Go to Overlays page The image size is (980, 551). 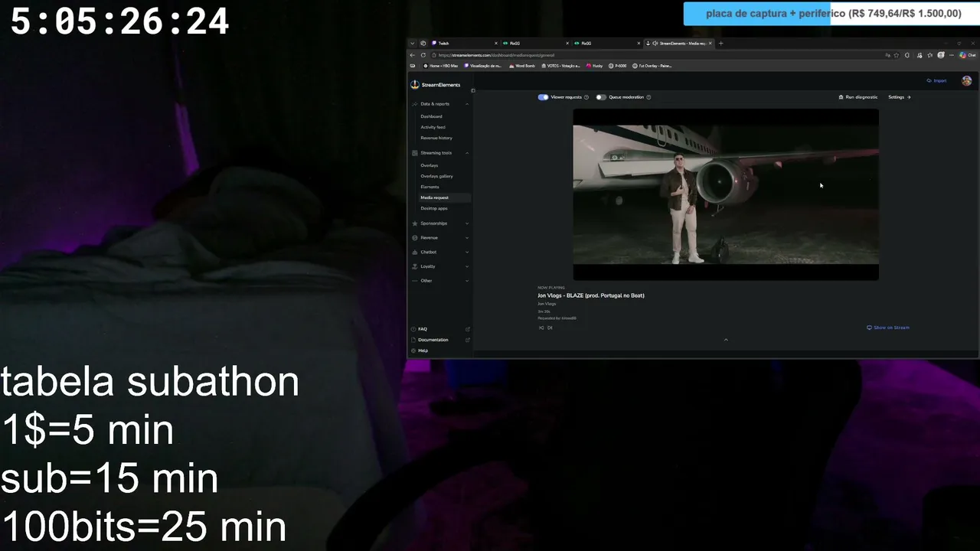pyautogui.click(x=429, y=165)
